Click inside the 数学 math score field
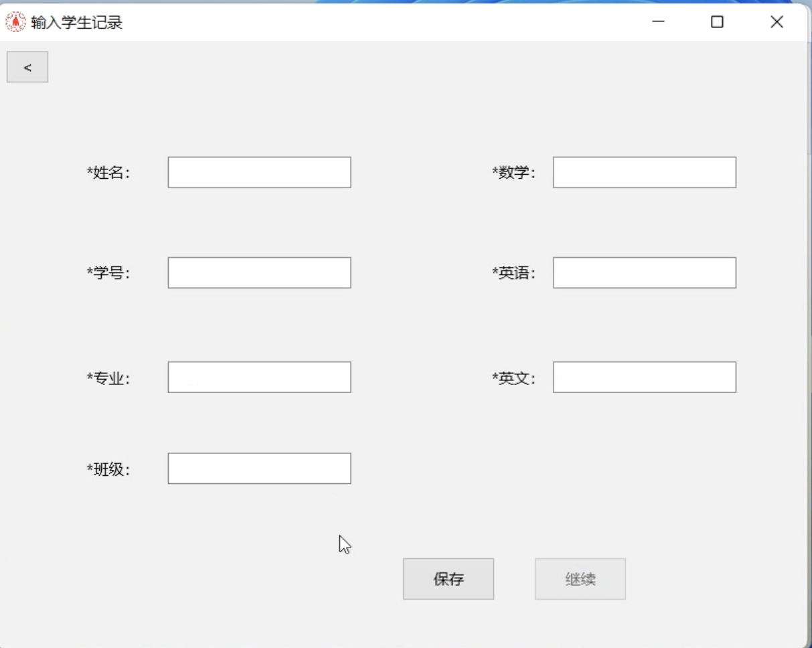812x648 pixels. tap(644, 172)
